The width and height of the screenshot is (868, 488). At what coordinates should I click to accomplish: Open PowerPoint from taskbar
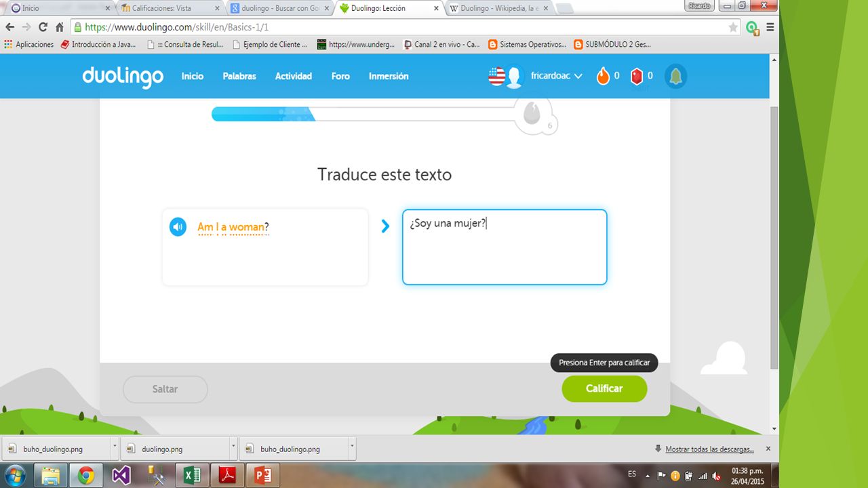coord(262,475)
